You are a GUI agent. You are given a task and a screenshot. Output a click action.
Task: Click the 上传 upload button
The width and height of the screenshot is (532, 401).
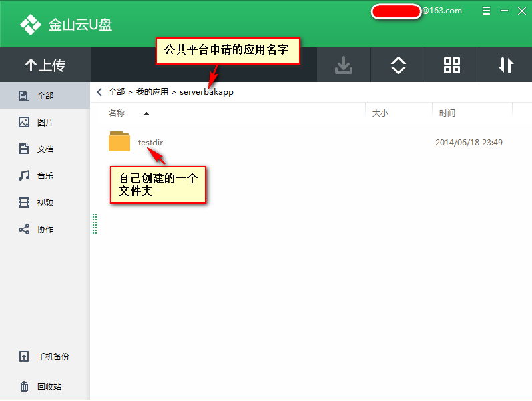(45, 65)
